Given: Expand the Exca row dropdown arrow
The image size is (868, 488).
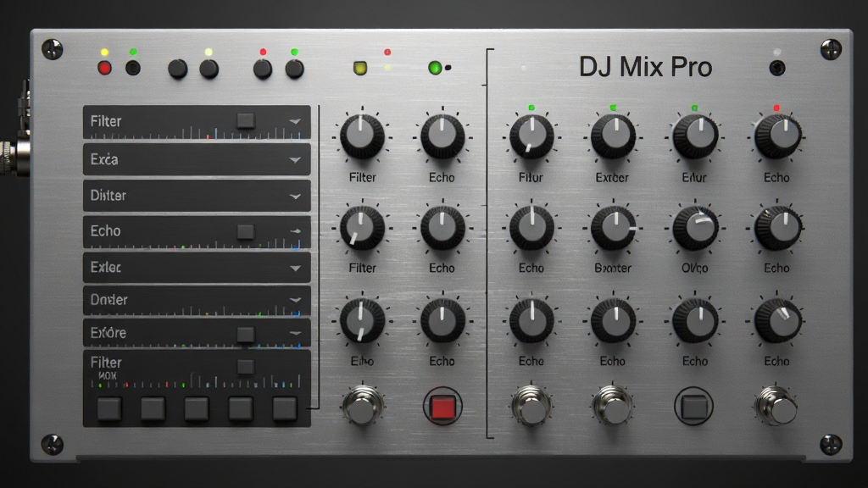Looking at the screenshot, I should coord(295,160).
